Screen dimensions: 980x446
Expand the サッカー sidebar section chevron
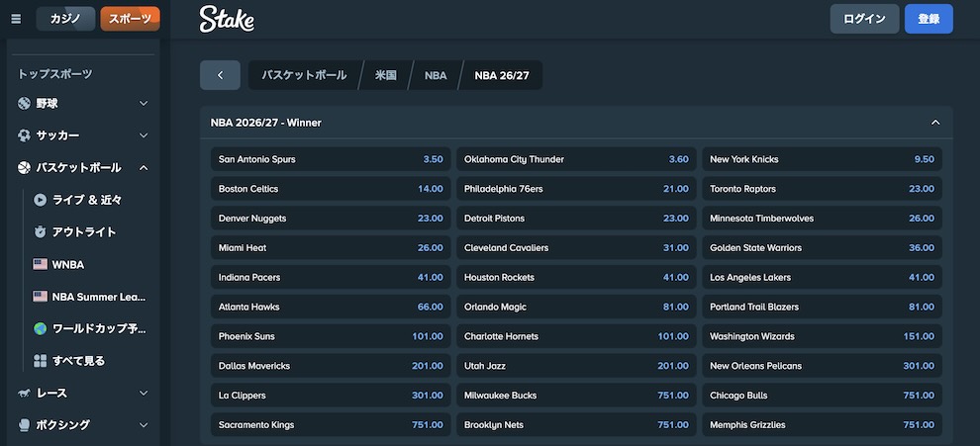click(x=144, y=134)
